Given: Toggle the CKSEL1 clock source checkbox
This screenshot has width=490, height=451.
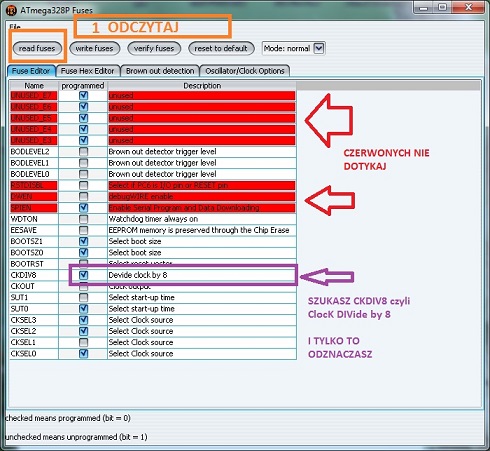Looking at the screenshot, I should [83, 342].
